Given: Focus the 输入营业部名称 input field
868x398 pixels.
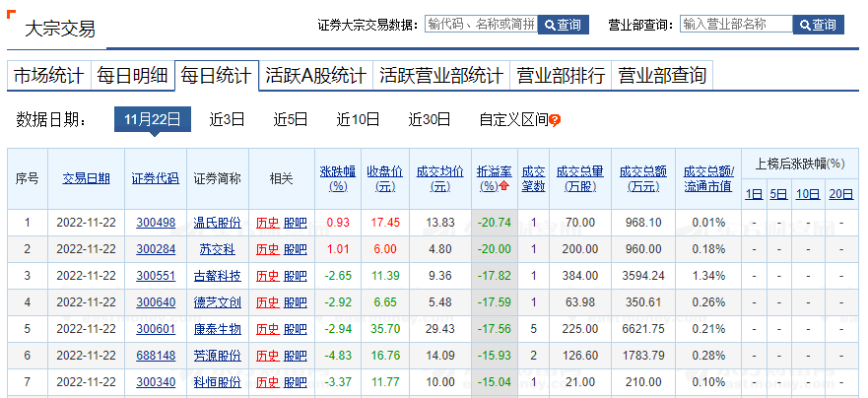Looking at the screenshot, I should pos(735,25).
